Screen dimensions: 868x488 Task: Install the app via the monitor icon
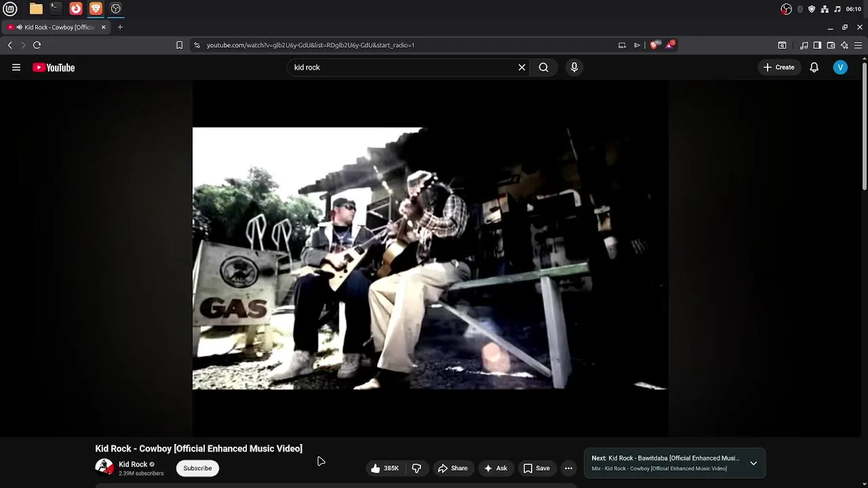622,45
